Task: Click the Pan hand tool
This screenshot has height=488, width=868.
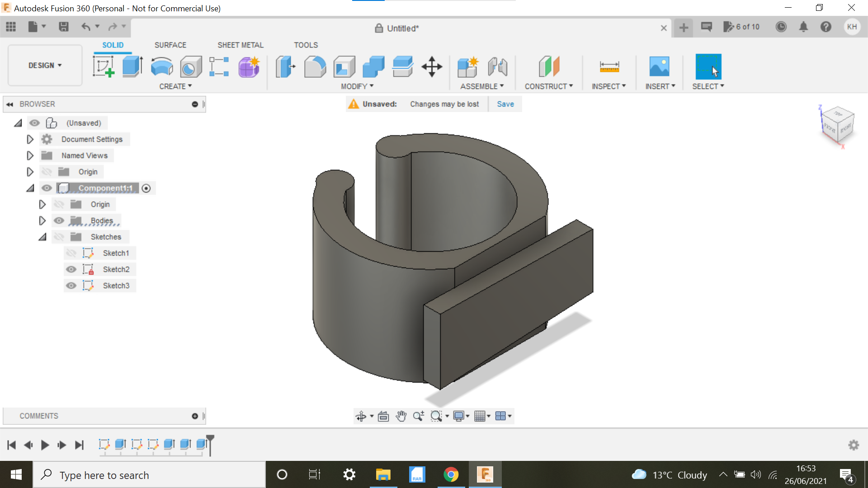Action: (x=401, y=416)
